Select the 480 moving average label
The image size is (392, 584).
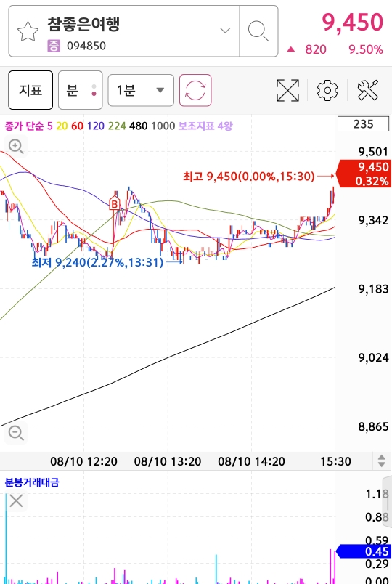[138, 126]
